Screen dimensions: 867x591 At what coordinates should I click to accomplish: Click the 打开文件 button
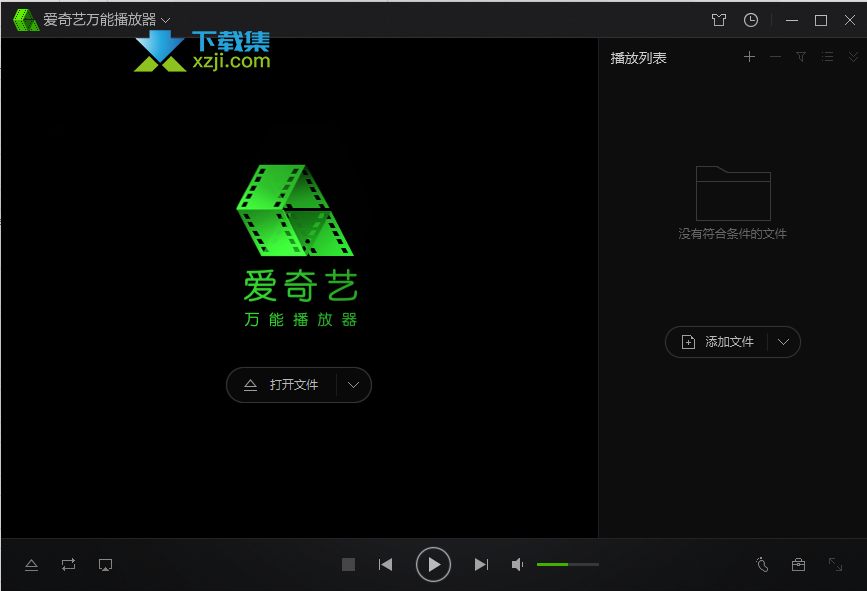coord(281,385)
